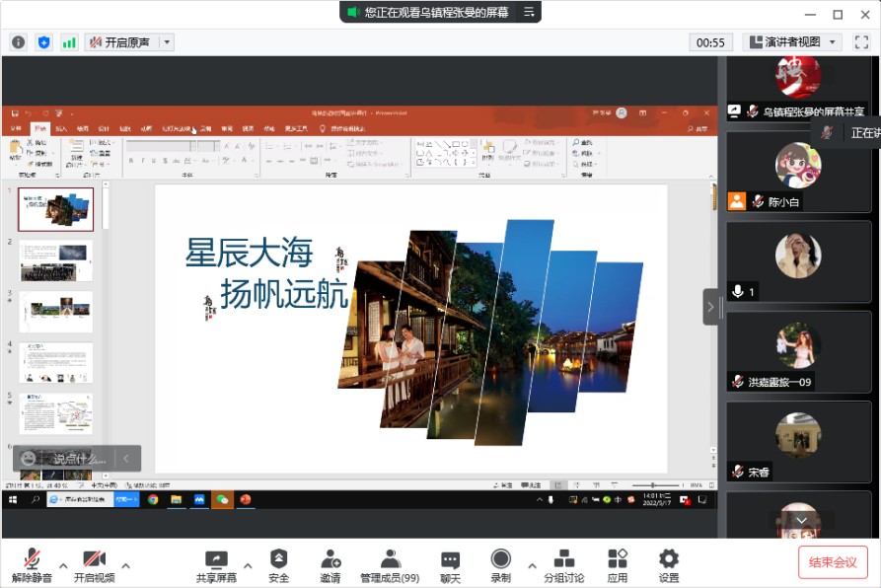
Task: Click the 邀请 invite icon
Action: click(x=330, y=565)
